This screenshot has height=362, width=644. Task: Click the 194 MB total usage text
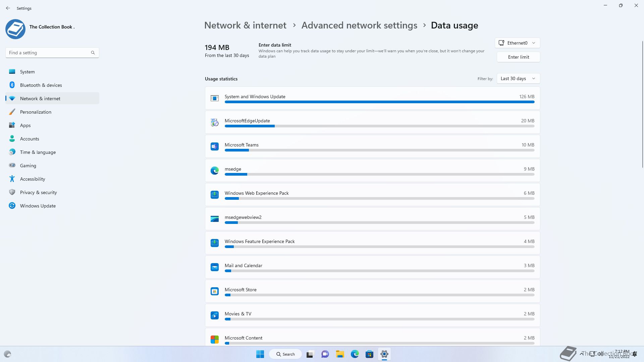tap(217, 48)
